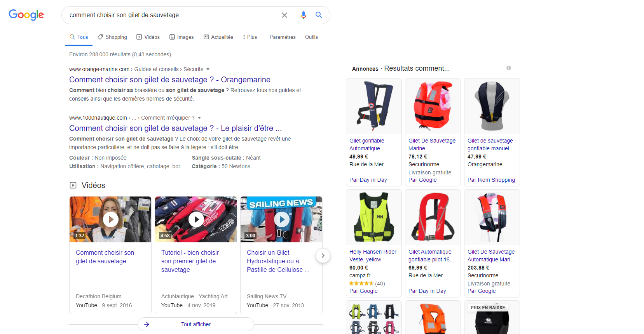
Task: Click Tout afficher videos button
Action: point(196,324)
